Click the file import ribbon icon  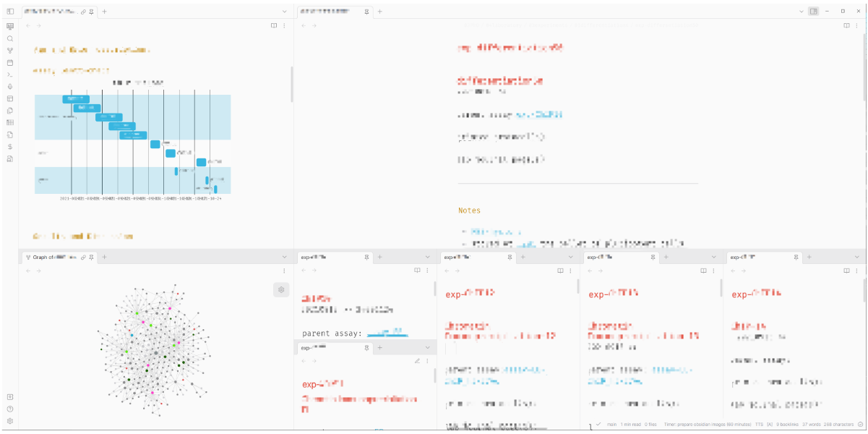(10, 135)
